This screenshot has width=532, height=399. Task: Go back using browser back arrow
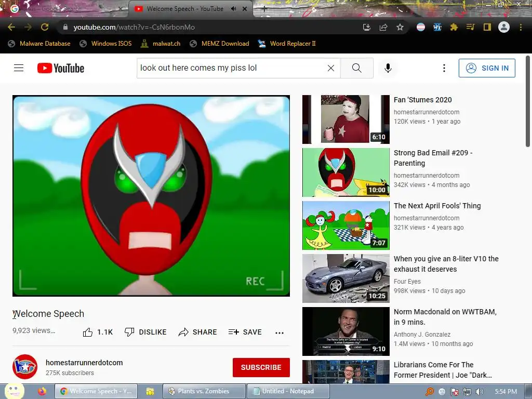click(11, 27)
